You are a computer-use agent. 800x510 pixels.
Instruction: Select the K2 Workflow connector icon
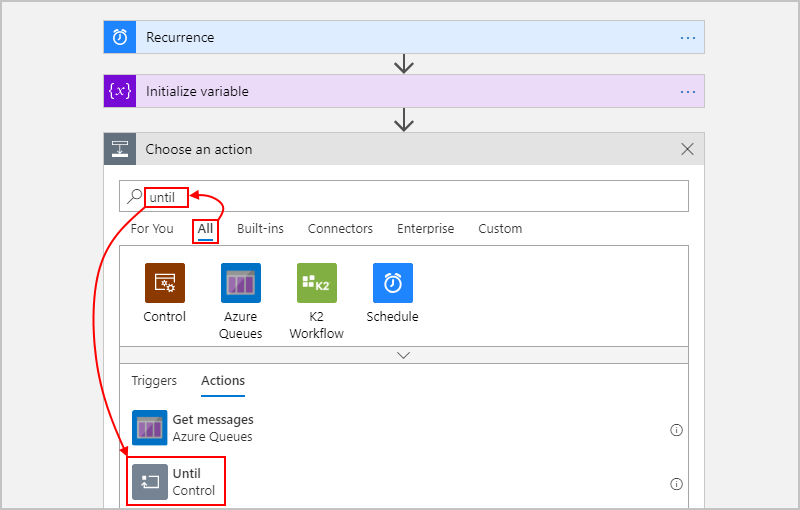(316, 283)
